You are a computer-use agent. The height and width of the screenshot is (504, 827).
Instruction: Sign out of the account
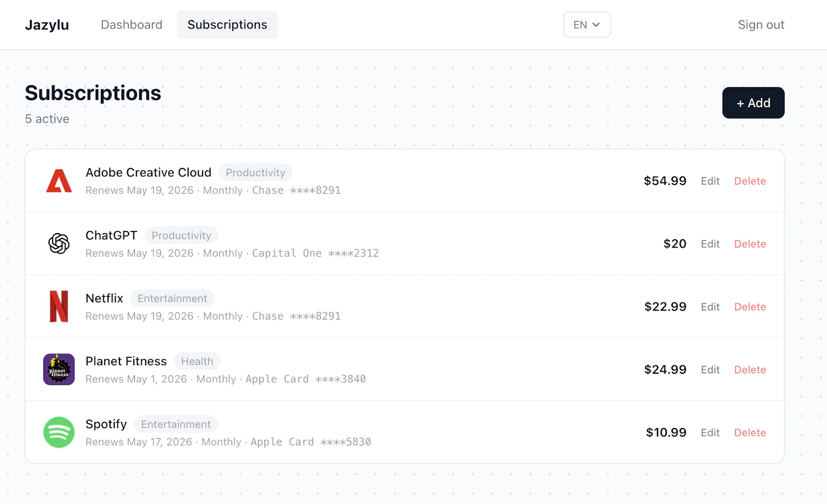(x=761, y=25)
